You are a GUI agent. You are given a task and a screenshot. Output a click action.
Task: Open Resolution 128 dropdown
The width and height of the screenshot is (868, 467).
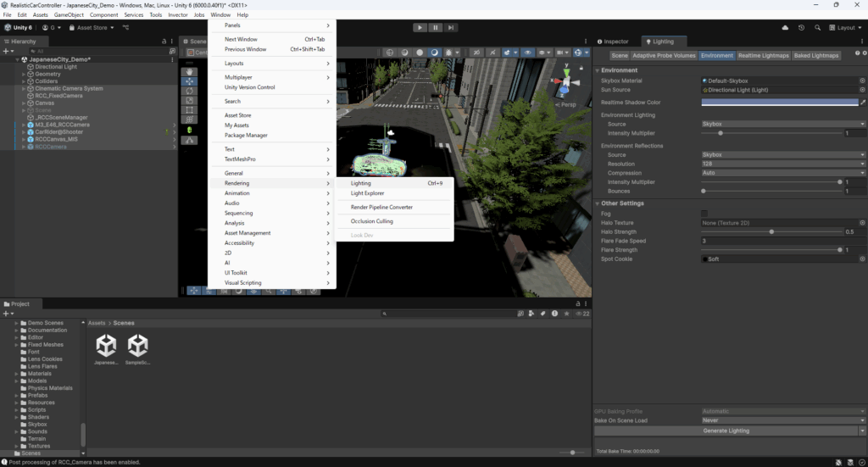coord(783,164)
